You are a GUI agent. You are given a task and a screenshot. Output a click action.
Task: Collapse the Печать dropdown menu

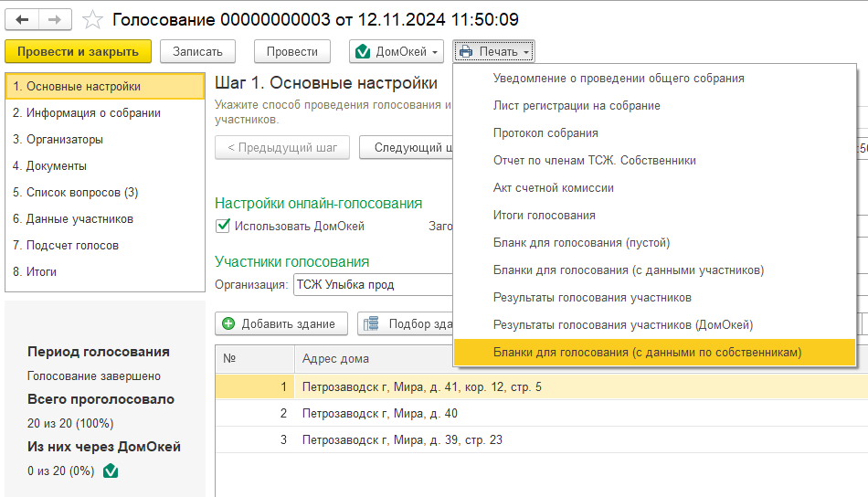pos(494,52)
